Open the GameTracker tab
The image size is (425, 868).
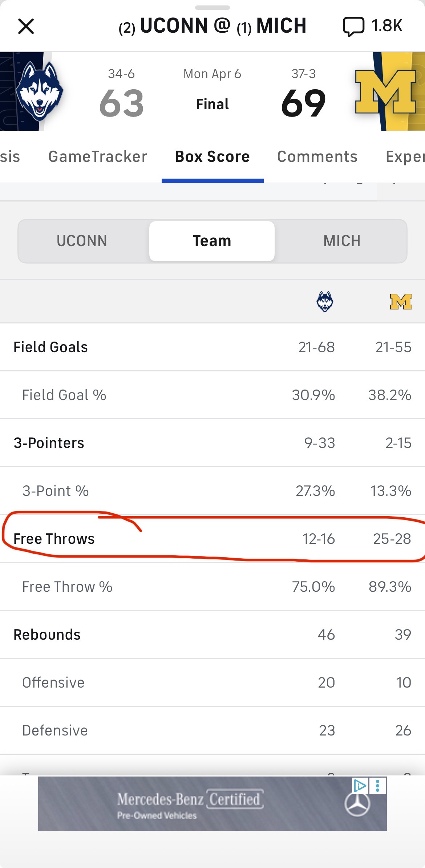coord(98,157)
